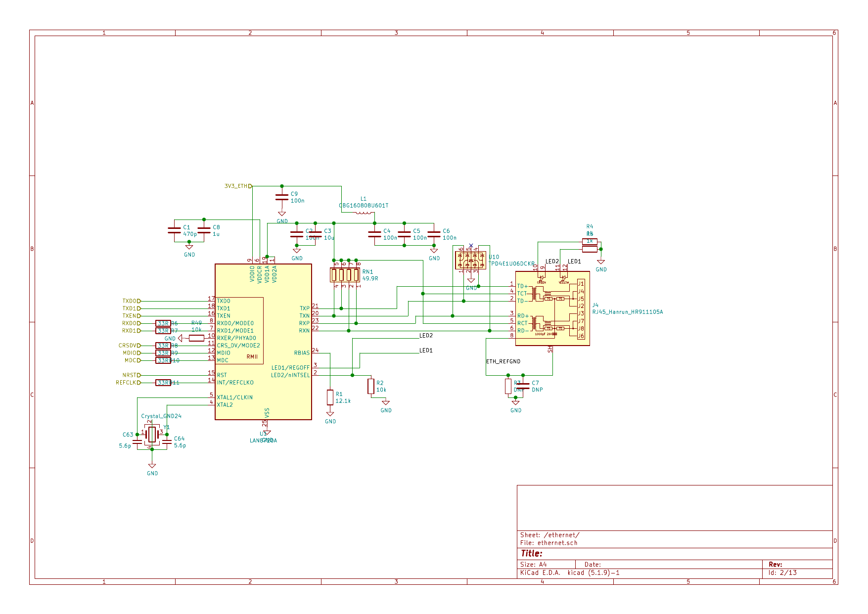868x614 pixels.
Task: Select the resistor network RN1 49.9R
Action: (x=345, y=275)
